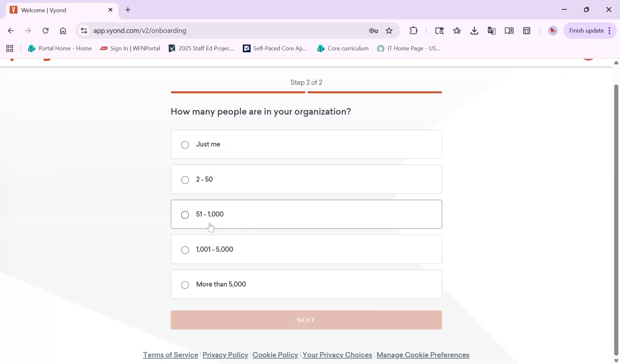Open saved passwords via the key icon
The height and width of the screenshot is (364, 620).
(x=373, y=31)
